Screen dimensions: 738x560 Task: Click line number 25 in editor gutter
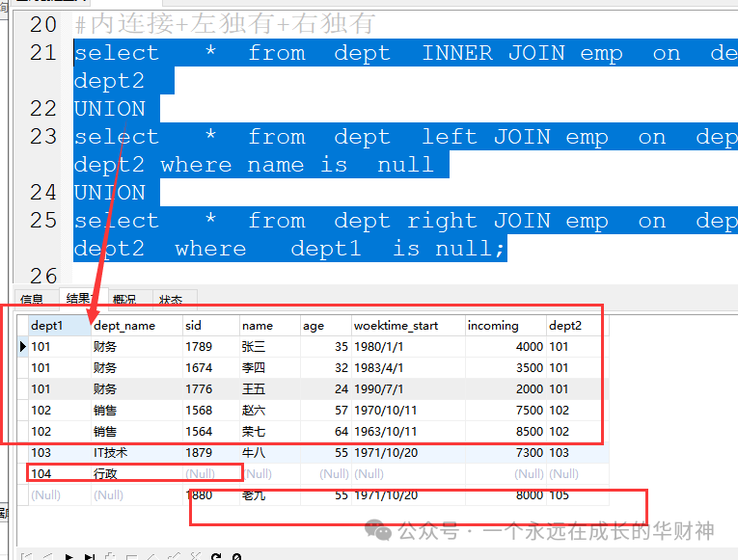click(x=42, y=220)
